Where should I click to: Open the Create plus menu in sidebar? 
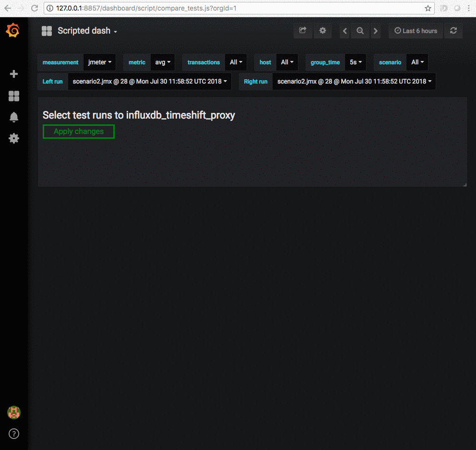13,74
